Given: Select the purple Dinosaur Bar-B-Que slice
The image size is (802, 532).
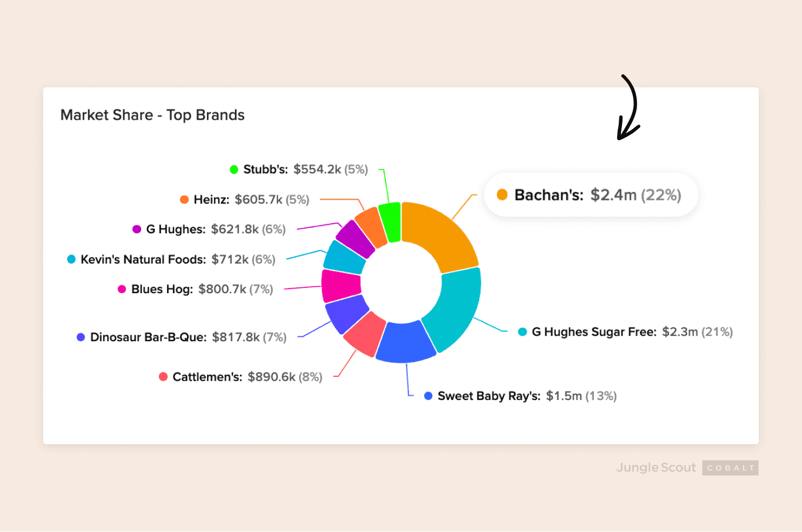Looking at the screenshot, I should click(x=345, y=314).
